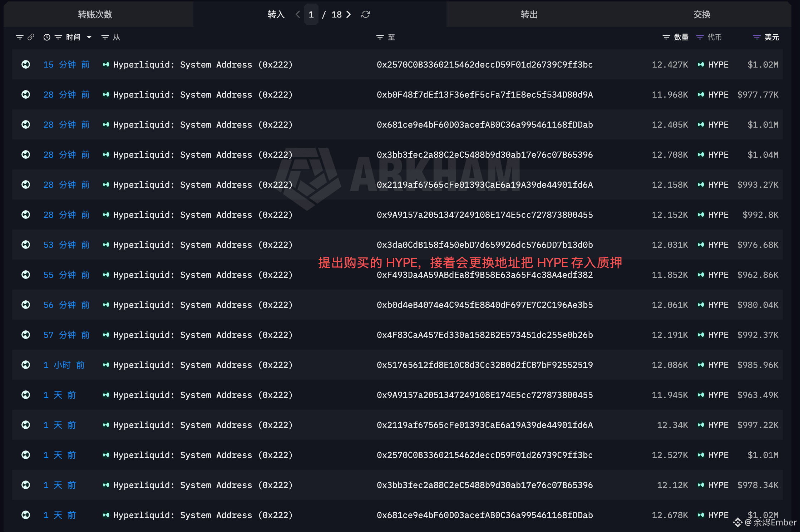Image resolution: width=800 pixels, height=532 pixels.
Task: Click HYPE token in the 12.031K row
Action: pos(718,245)
